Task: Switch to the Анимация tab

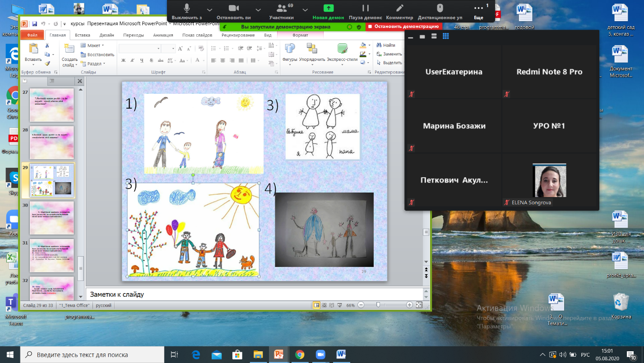Action: [162, 35]
